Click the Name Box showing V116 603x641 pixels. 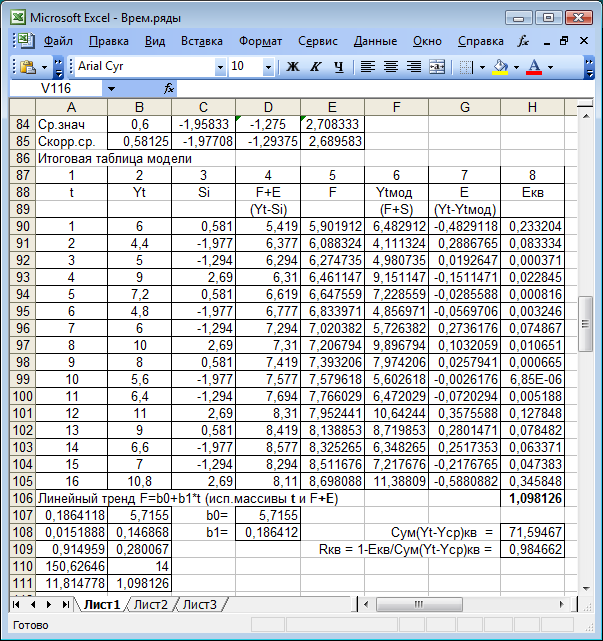pyautogui.click(x=56, y=88)
